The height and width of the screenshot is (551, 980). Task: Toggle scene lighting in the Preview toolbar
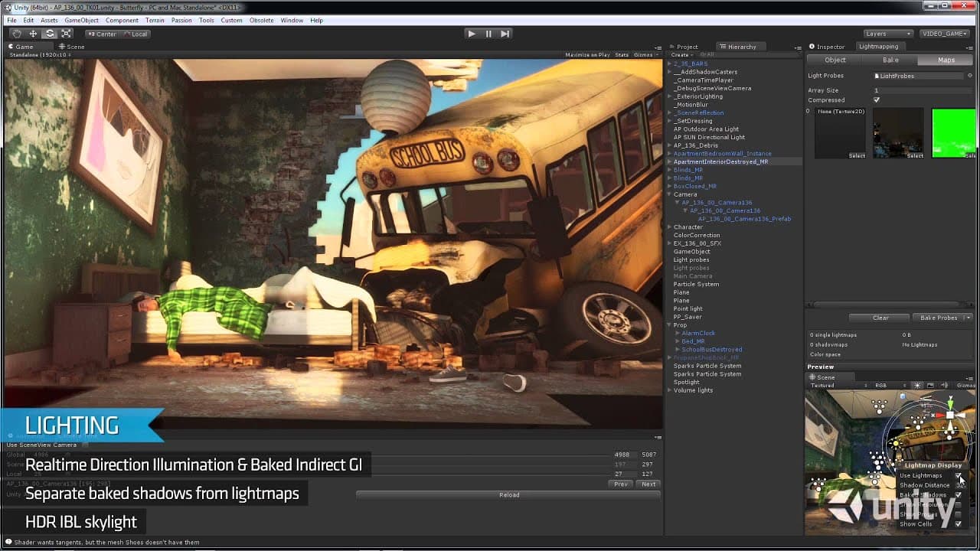(x=917, y=386)
